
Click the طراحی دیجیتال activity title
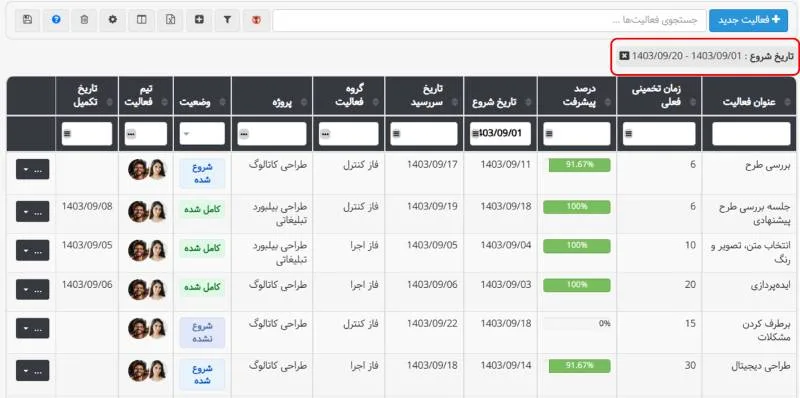click(x=762, y=366)
